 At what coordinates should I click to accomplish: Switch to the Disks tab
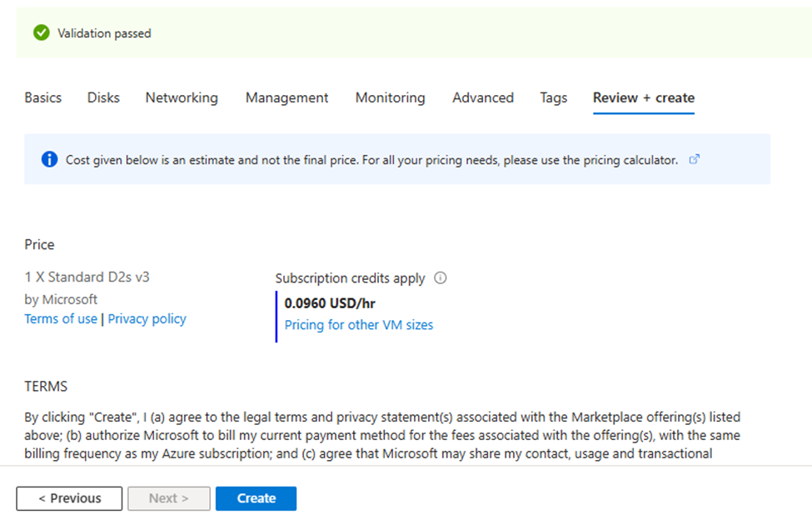coord(103,97)
